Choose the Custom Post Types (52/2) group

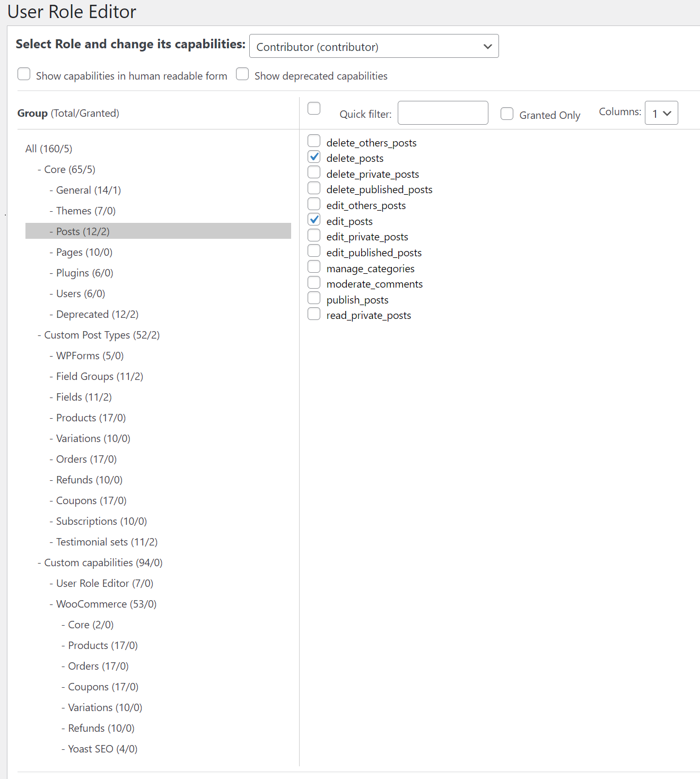102,335
